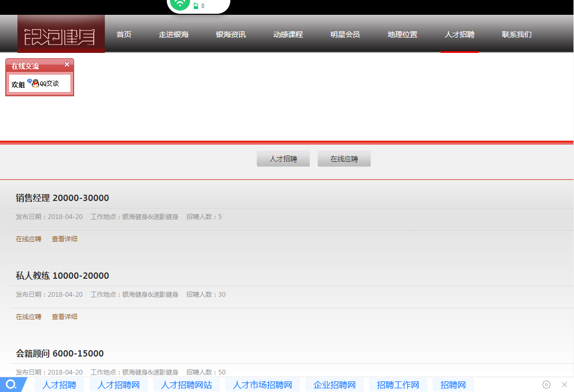Open the 地理位置 menu item
This screenshot has width=574, height=392.
point(402,34)
